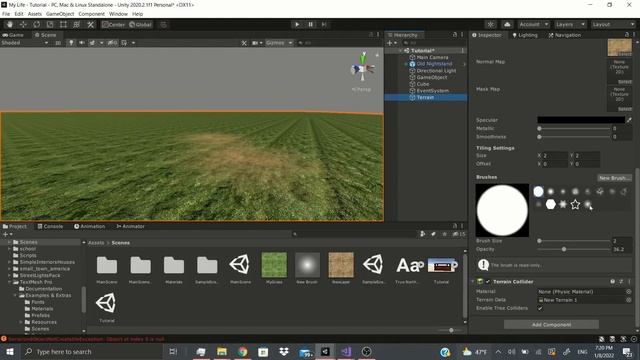Image resolution: width=640 pixels, height=360 pixels.
Task: Click the Step frame button
Action: pos(324,24)
